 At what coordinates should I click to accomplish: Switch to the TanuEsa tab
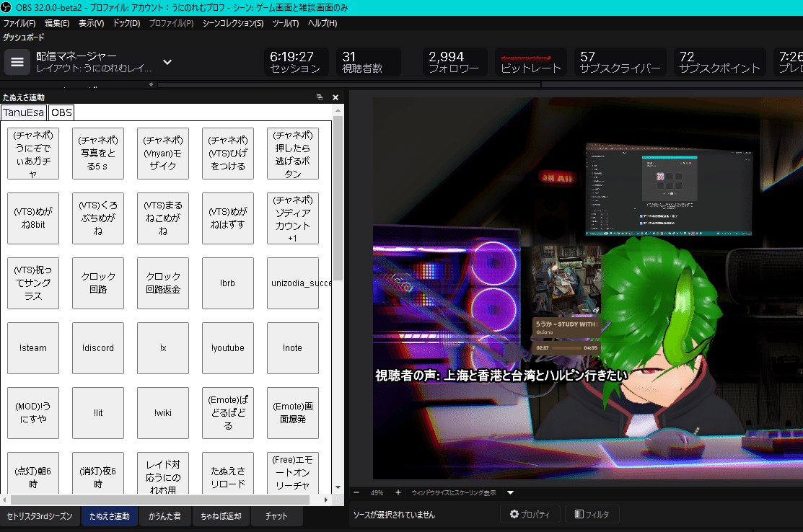click(24, 112)
